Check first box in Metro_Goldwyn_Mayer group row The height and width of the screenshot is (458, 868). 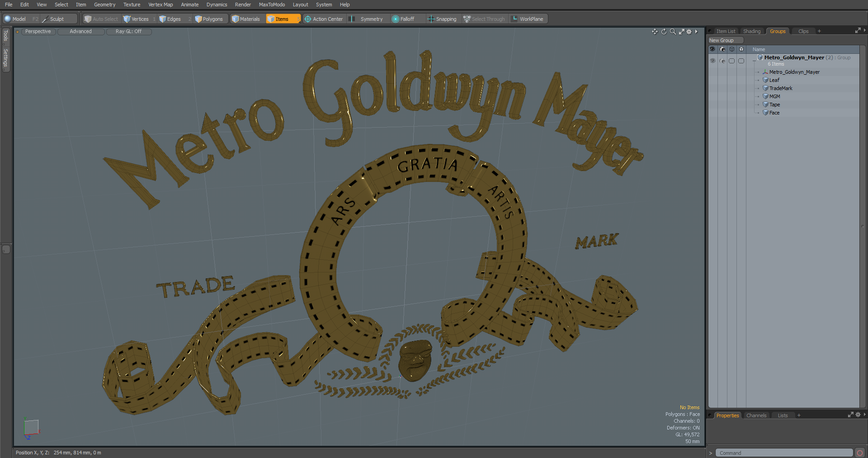(731, 61)
